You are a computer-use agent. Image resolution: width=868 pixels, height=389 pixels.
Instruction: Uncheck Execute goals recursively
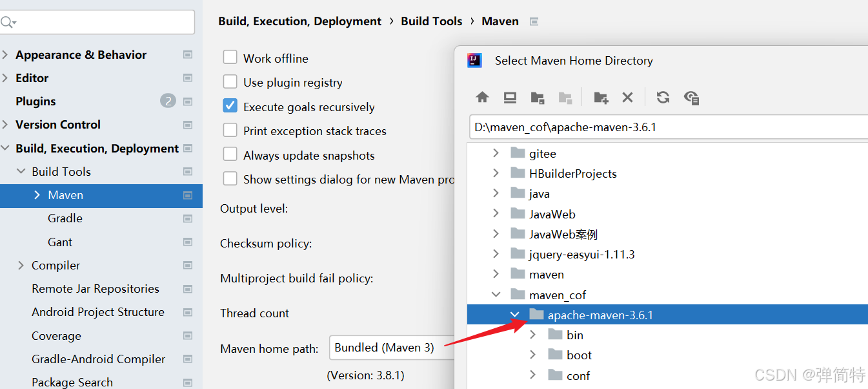230,106
